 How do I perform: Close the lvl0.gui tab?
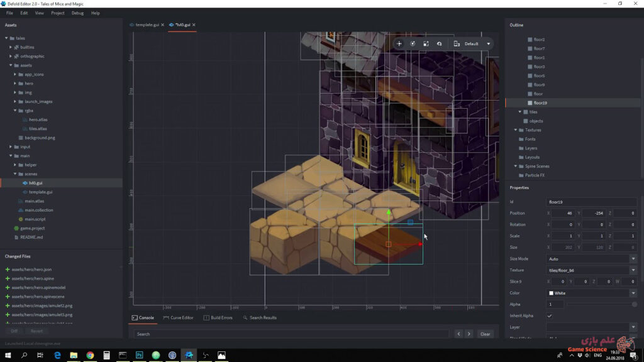click(194, 25)
